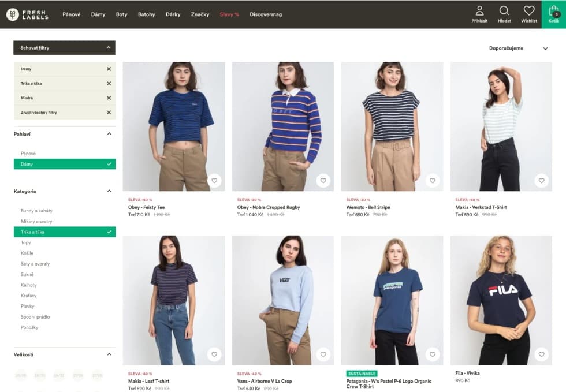This screenshot has height=392, width=566.
Task: View Obey Feisty Tee product photo
Action: tap(174, 126)
